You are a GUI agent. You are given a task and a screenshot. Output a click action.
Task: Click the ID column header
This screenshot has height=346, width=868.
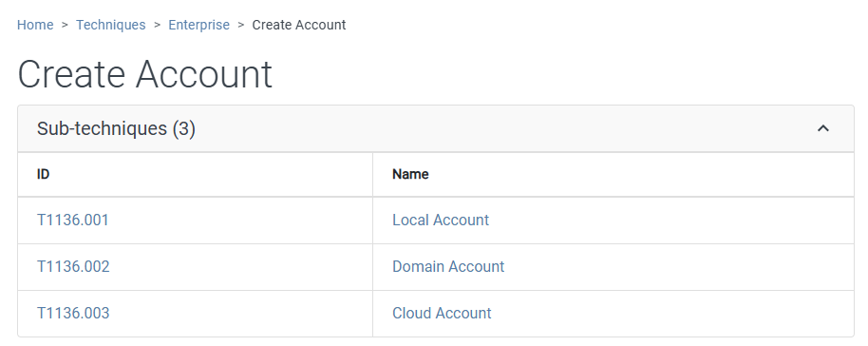click(x=43, y=174)
